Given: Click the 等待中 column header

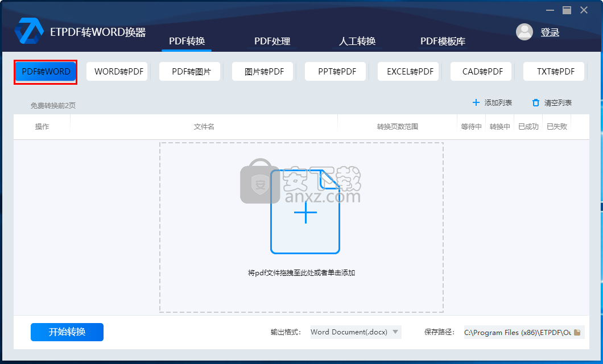Looking at the screenshot, I should [471, 127].
